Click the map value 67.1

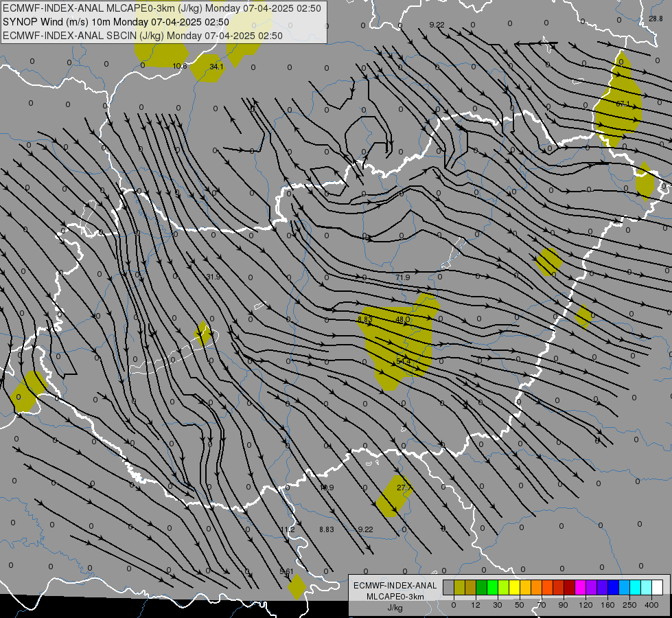pos(623,104)
